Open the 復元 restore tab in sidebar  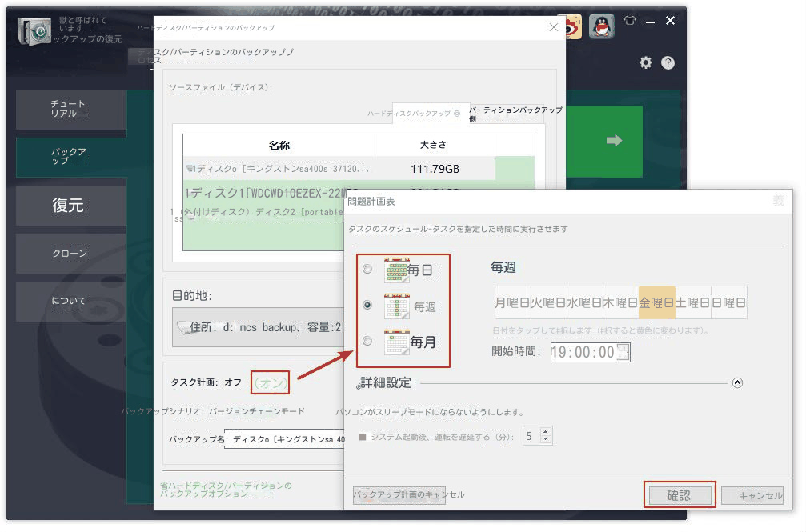[68, 206]
